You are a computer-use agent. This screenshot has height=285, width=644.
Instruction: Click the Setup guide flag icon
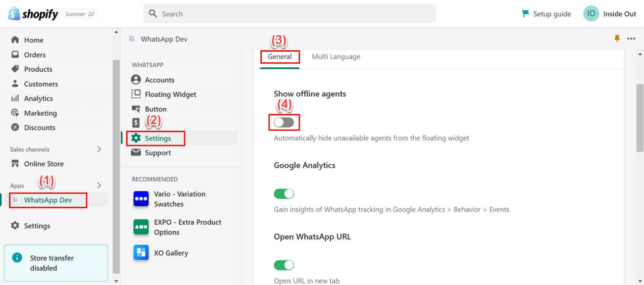tap(526, 14)
